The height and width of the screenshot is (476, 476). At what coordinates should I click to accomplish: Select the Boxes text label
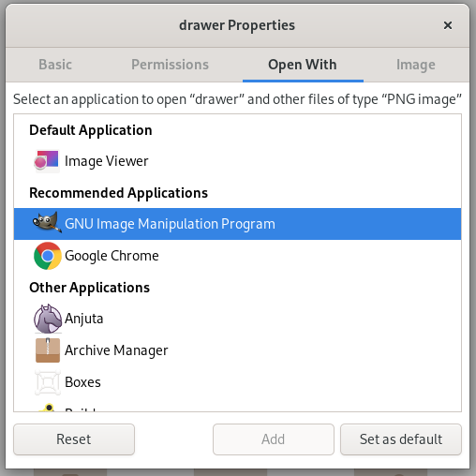coord(82,382)
